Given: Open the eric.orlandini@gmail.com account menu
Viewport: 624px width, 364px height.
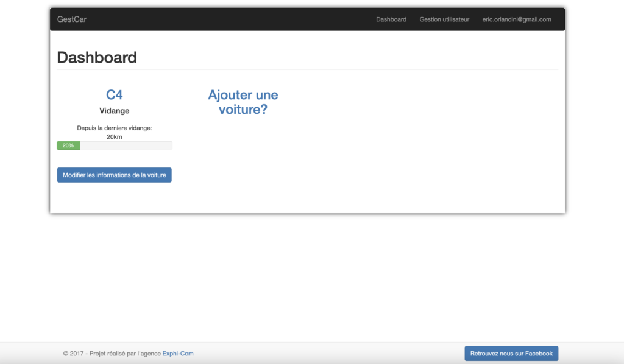Looking at the screenshot, I should click(517, 19).
